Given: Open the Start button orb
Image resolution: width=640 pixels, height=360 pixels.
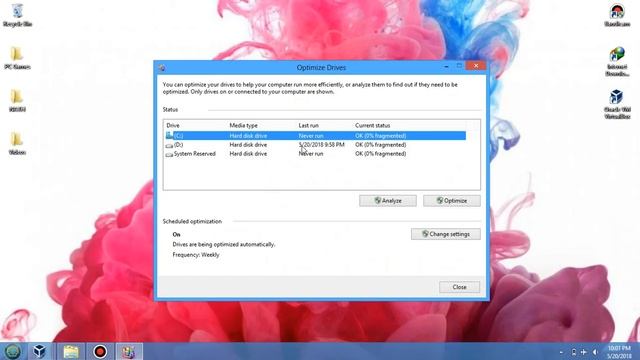Looking at the screenshot, I should pos(13,351).
